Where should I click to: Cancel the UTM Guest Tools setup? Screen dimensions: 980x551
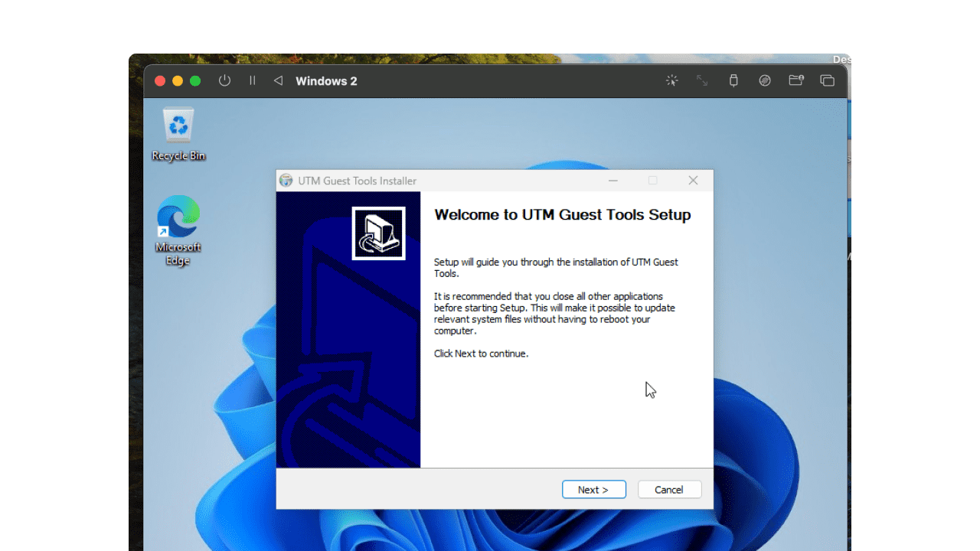coord(669,490)
